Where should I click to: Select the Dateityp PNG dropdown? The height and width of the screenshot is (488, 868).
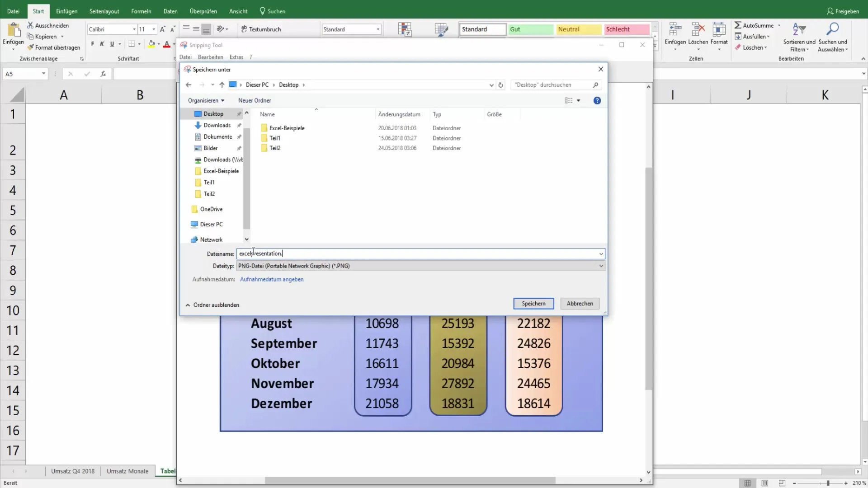coord(420,265)
